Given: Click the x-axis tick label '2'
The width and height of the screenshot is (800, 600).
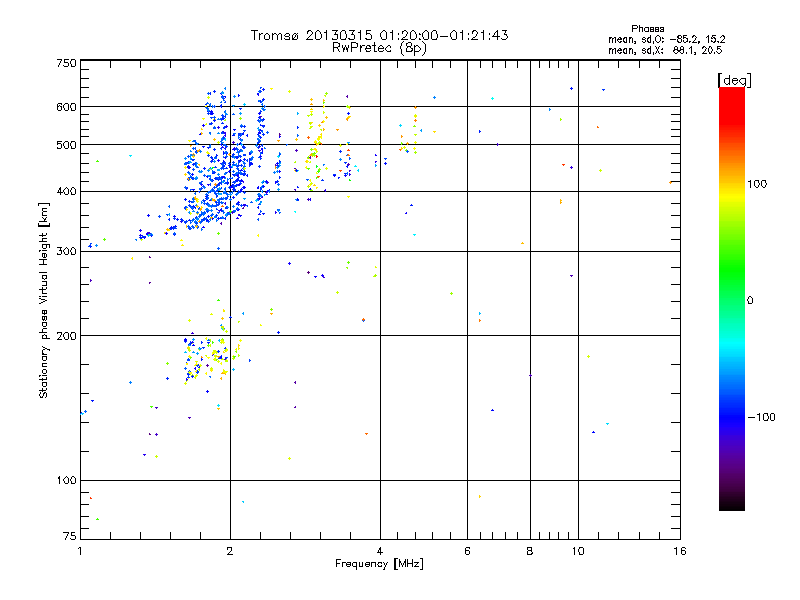Looking at the screenshot, I should 230,551.
